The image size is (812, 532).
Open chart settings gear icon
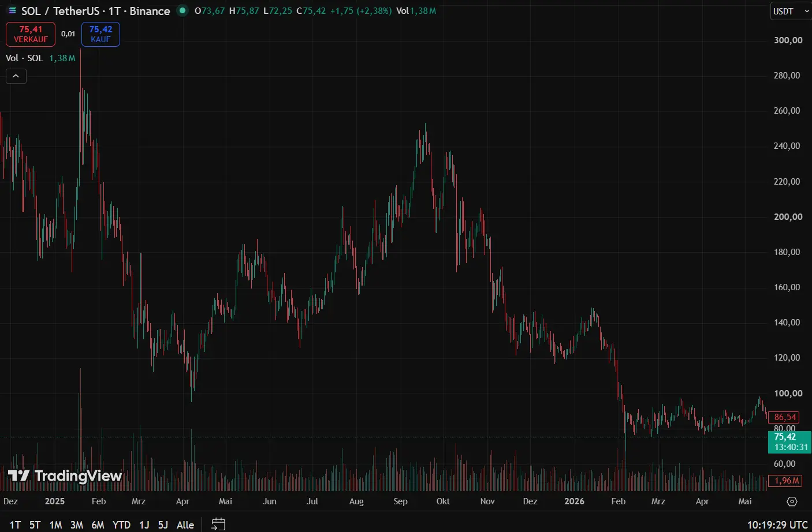[x=792, y=501]
